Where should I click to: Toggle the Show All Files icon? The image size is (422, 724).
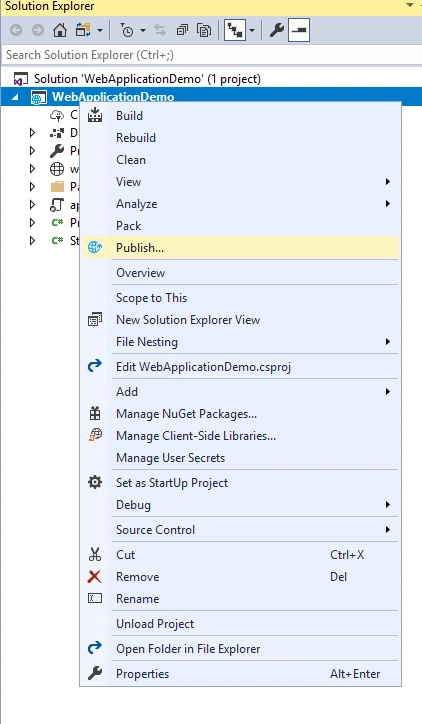[204, 30]
